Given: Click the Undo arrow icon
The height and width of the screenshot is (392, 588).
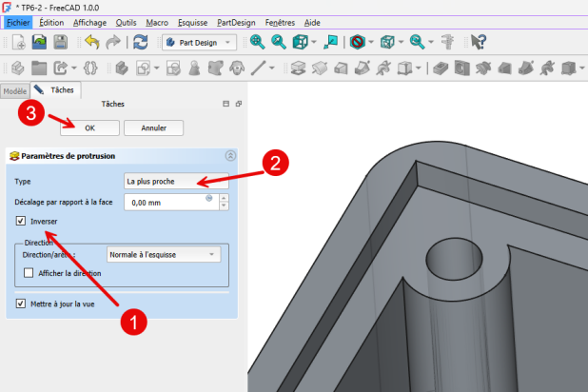Looking at the screenshot, I should click(91, 42).
